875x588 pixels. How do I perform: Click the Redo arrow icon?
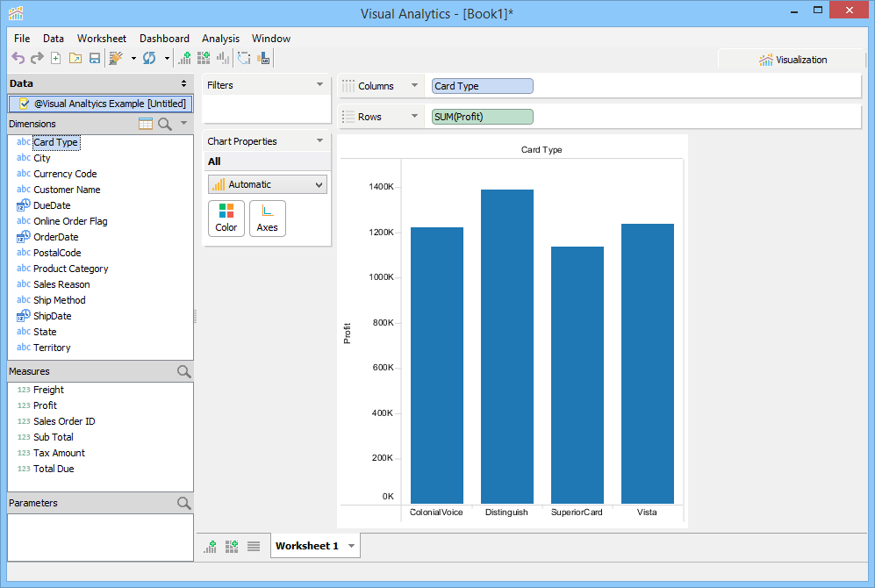pyautogui.click(x=37, y=58)
